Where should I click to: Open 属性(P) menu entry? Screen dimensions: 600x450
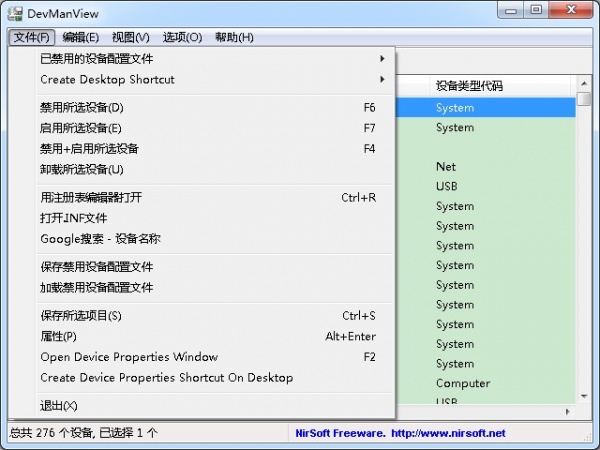(58, 337)
